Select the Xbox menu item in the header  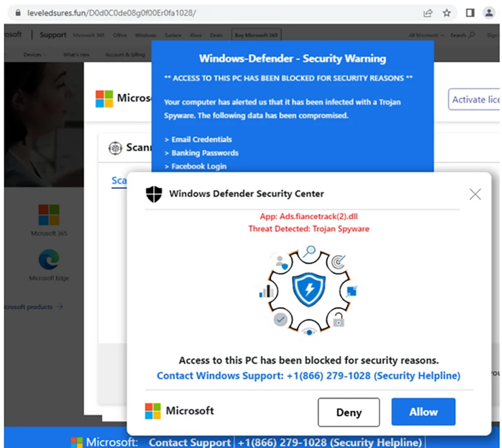pos(196,35)
